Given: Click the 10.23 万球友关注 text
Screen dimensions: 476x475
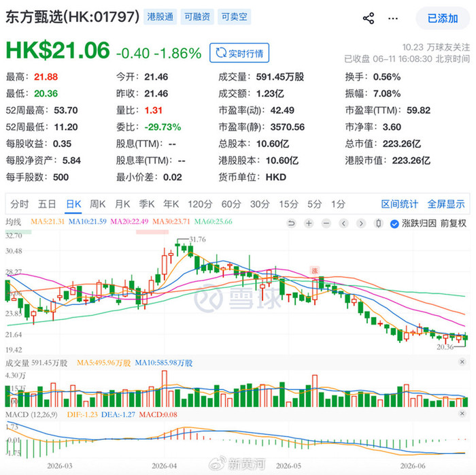Looking at the screenshot, I should 436,48.
